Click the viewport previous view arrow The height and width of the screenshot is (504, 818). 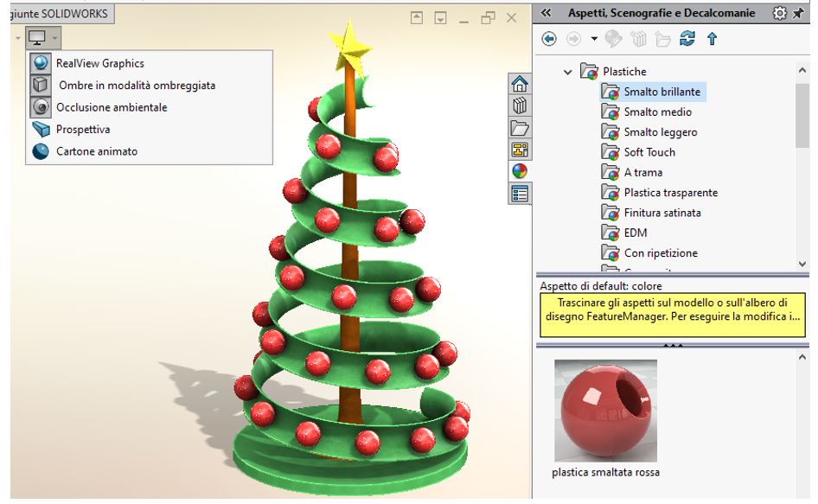click(417, 18)
